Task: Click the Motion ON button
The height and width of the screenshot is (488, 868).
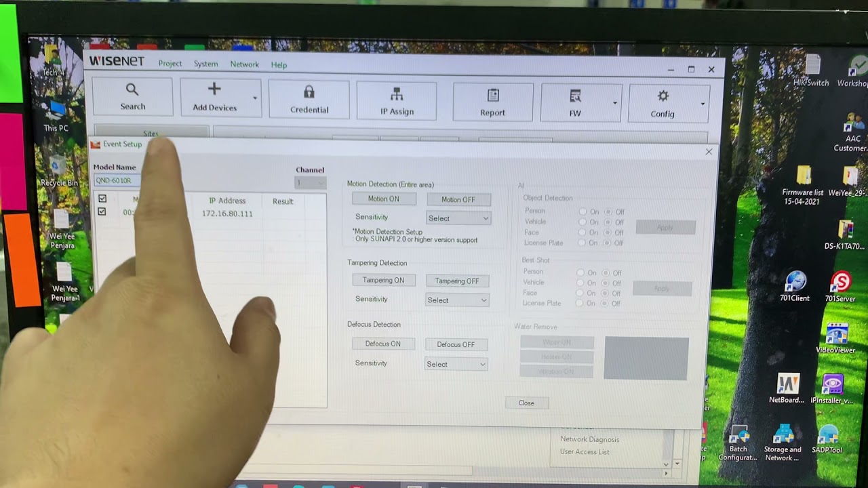Action: 384,199
